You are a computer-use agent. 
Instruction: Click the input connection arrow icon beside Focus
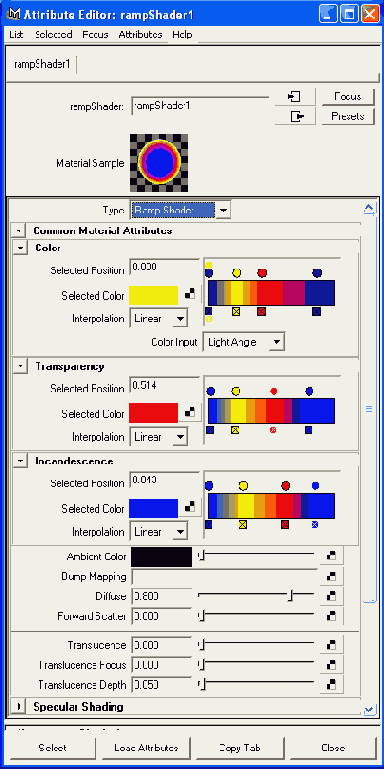(294, 97)
